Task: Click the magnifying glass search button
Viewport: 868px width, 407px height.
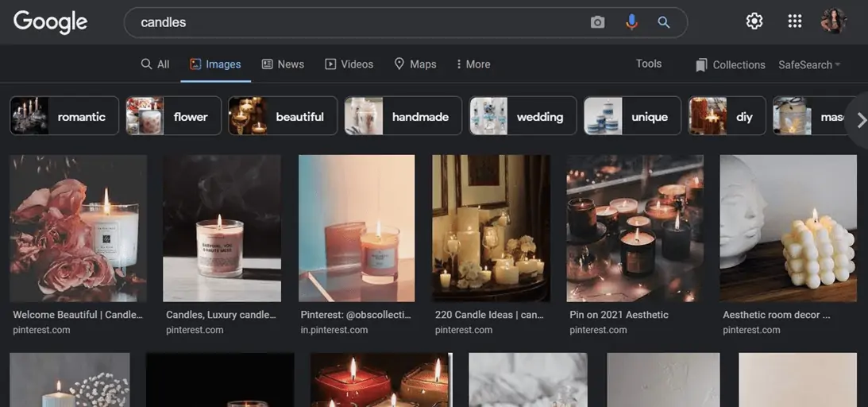Action: (664, 22)
